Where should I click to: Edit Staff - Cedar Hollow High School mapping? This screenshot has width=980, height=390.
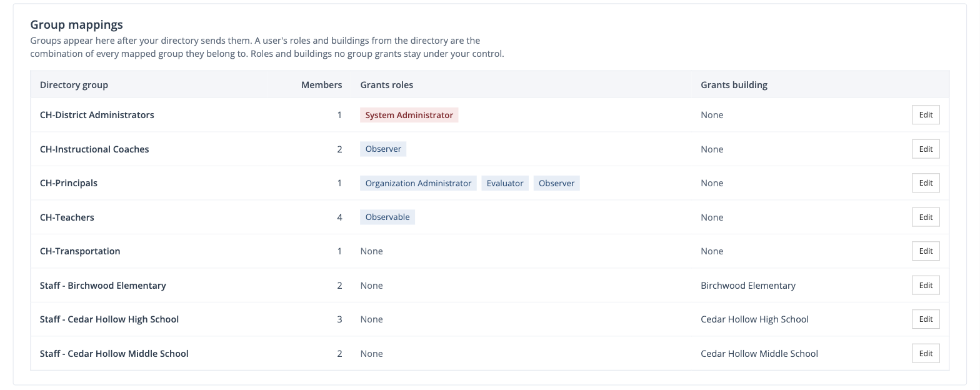point(926,319)
